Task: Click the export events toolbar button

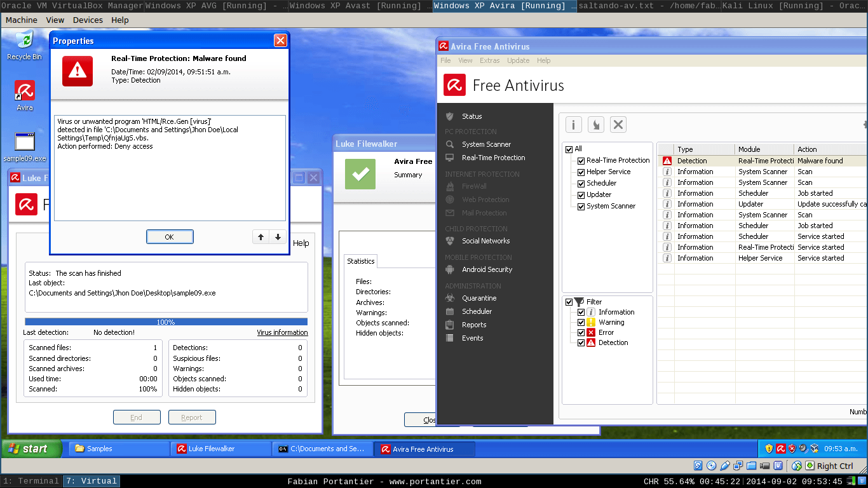Action: click(x=595, y=125)
